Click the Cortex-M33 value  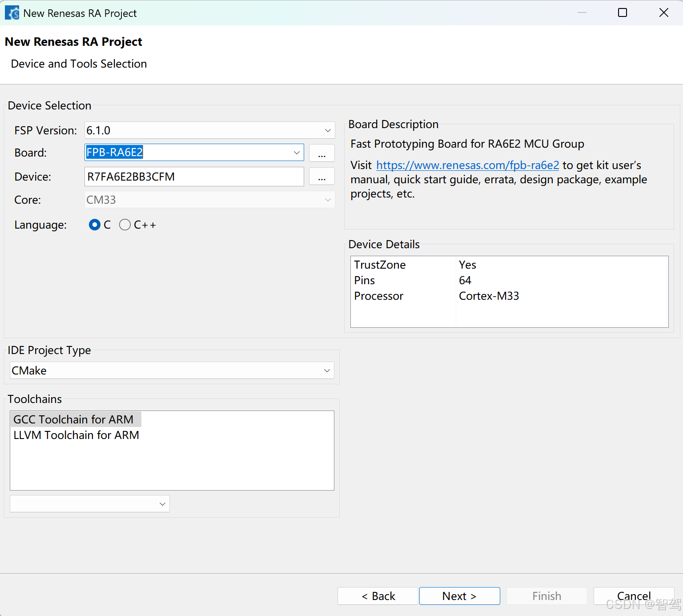click(489, 296)
